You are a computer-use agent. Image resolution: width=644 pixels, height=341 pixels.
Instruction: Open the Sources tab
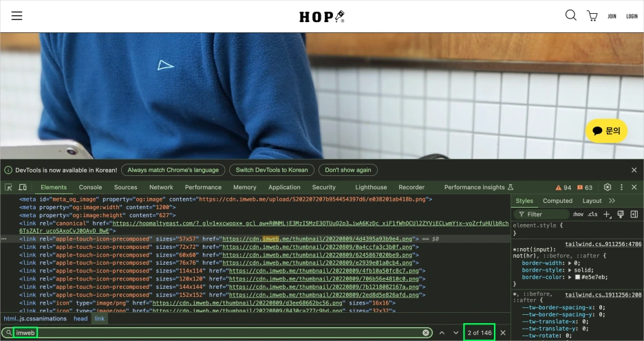(126, 187)
